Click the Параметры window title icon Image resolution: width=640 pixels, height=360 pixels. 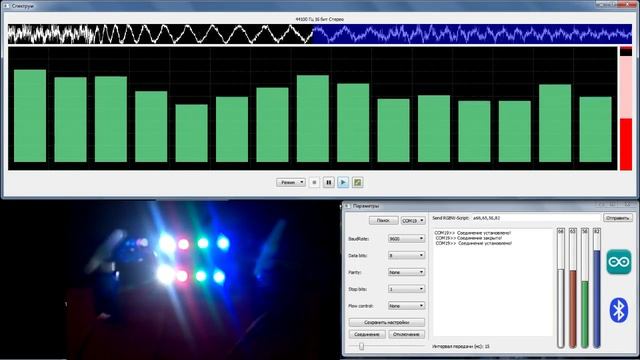click(x=347, y=206)
